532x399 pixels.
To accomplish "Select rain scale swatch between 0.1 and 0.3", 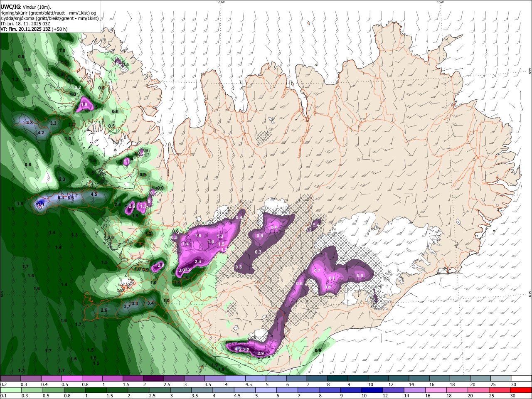I will (x=10, y=390).
